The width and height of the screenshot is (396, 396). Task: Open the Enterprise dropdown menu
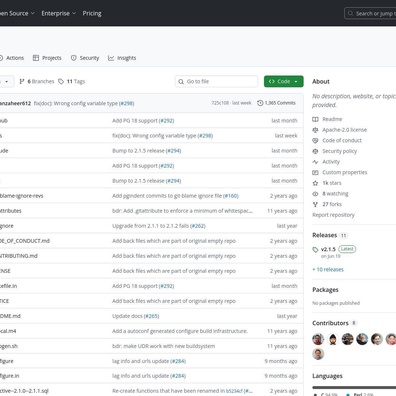tap(59, 13)
